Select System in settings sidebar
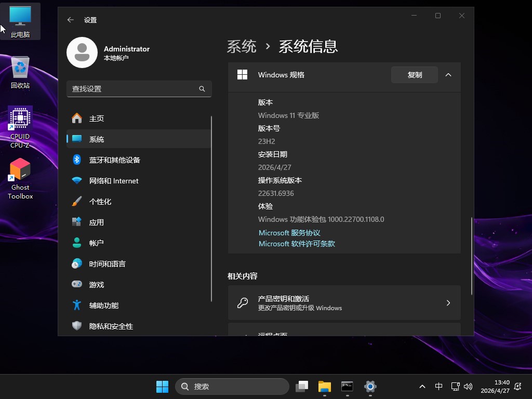Screen dimensions: 532x399 pos(97,139)
